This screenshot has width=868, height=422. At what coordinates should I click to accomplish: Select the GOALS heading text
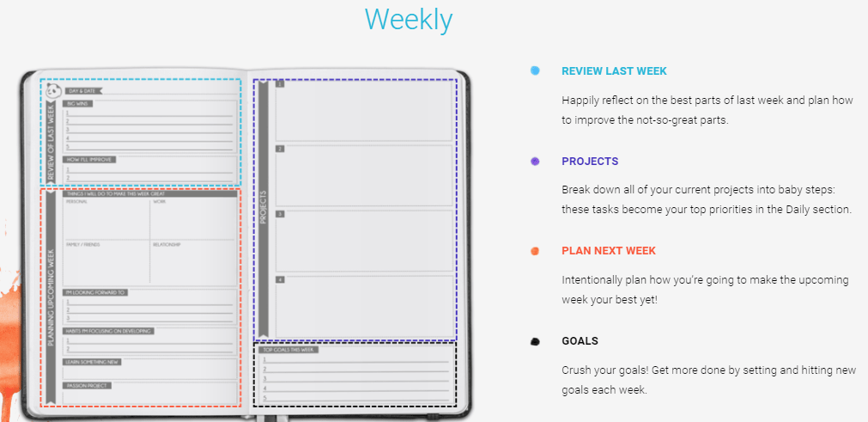(x=580, y=341)
